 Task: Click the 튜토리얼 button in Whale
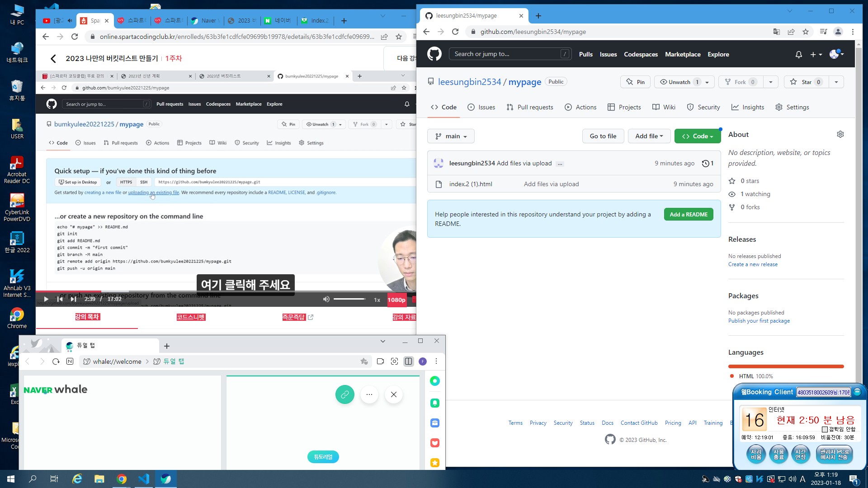[x=323, y=457]
